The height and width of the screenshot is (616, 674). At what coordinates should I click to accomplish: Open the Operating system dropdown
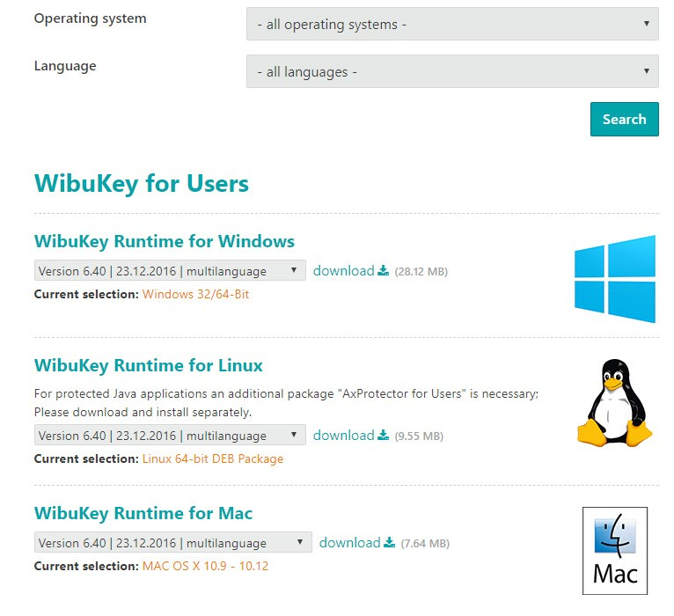452,25
